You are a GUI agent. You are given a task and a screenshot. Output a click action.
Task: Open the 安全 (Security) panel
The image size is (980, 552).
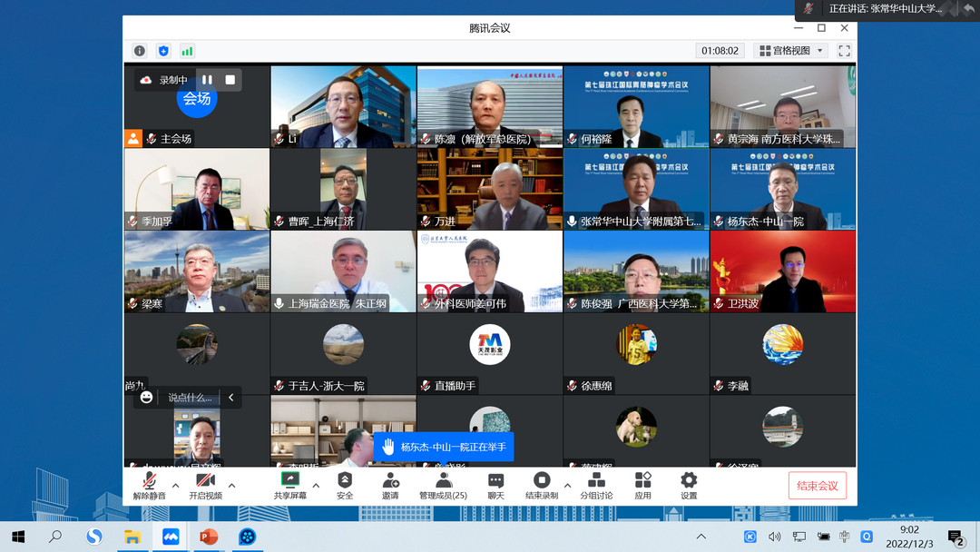(345, 484)
